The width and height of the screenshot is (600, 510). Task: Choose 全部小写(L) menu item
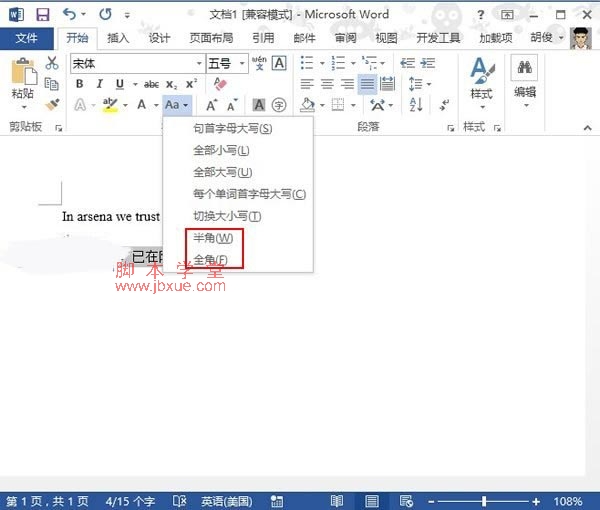point(221,150)
